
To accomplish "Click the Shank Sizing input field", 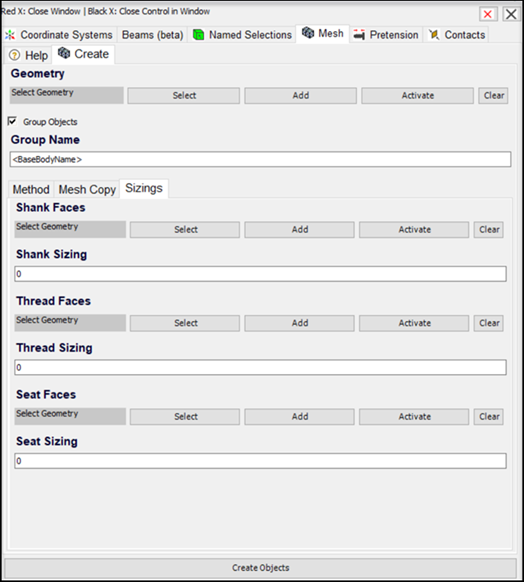I will tap(261, 274).
